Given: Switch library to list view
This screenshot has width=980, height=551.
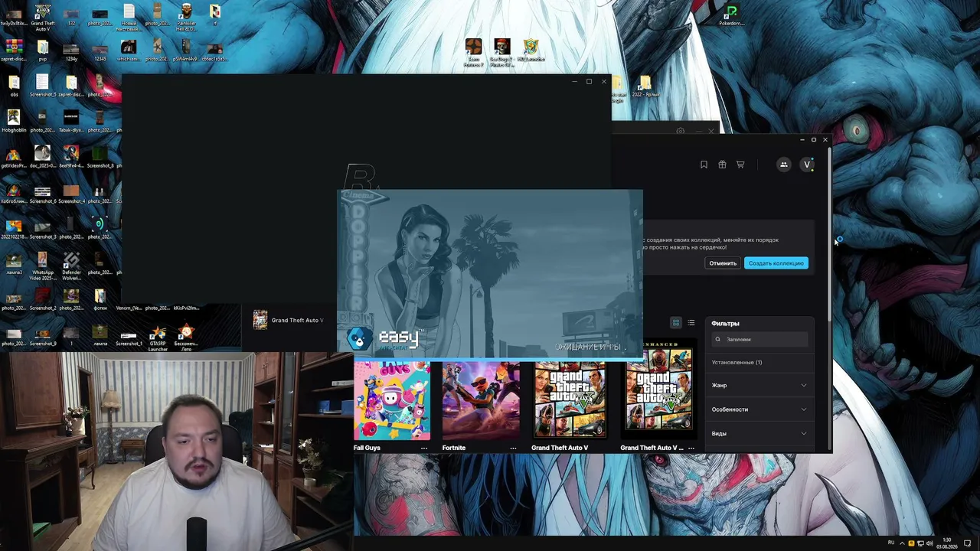Looking at the screenshot, I should pos(691,323).
